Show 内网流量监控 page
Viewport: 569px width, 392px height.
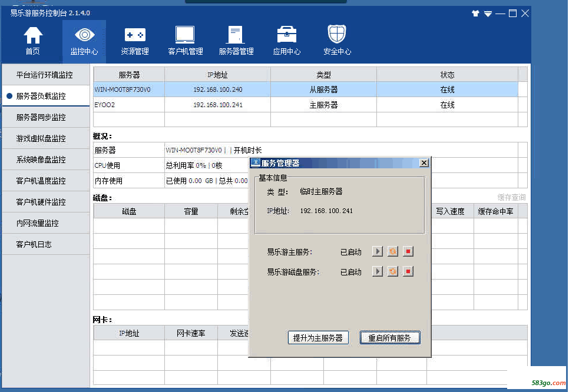pyautogui.click(x=46, y=223)
